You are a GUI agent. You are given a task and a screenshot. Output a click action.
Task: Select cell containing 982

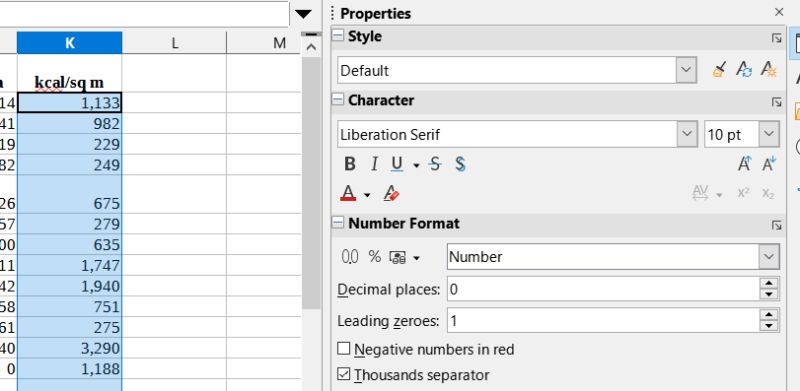pos(70,124)
